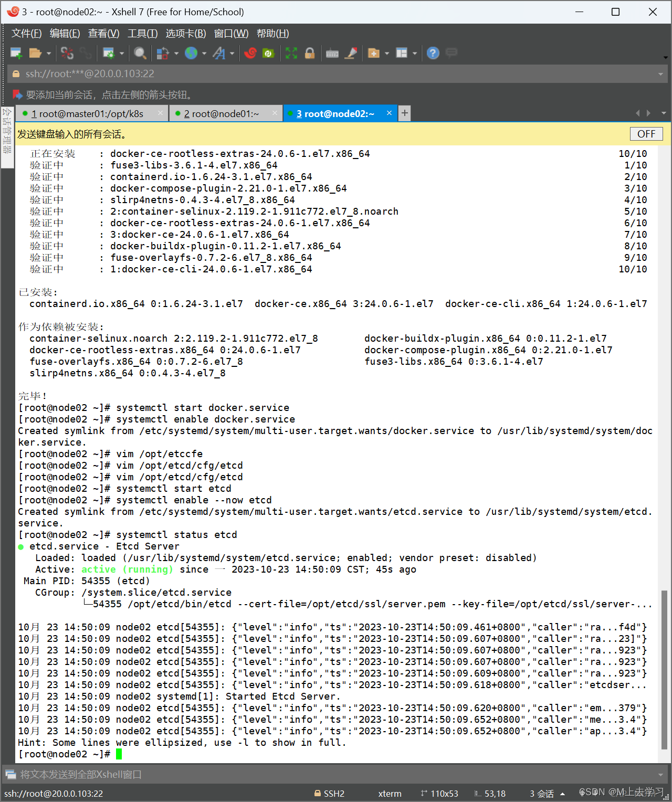672x802 pixels.
Task: Click the greyed-out Reconnect link icon
Action: tap(86, 53)
